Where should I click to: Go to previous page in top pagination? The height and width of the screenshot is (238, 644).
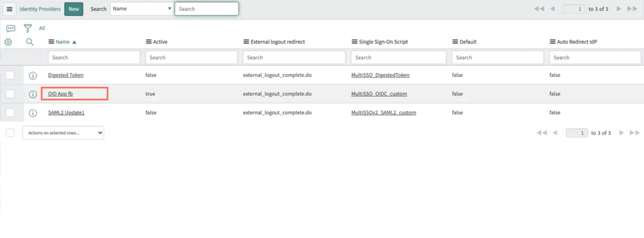tap(553, 8)
